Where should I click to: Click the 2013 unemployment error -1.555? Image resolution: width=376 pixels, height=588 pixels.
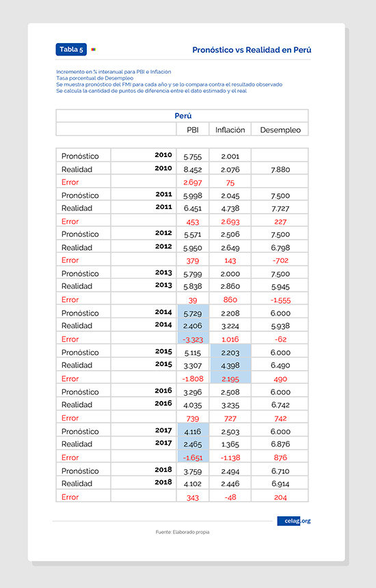pos(280,300)
